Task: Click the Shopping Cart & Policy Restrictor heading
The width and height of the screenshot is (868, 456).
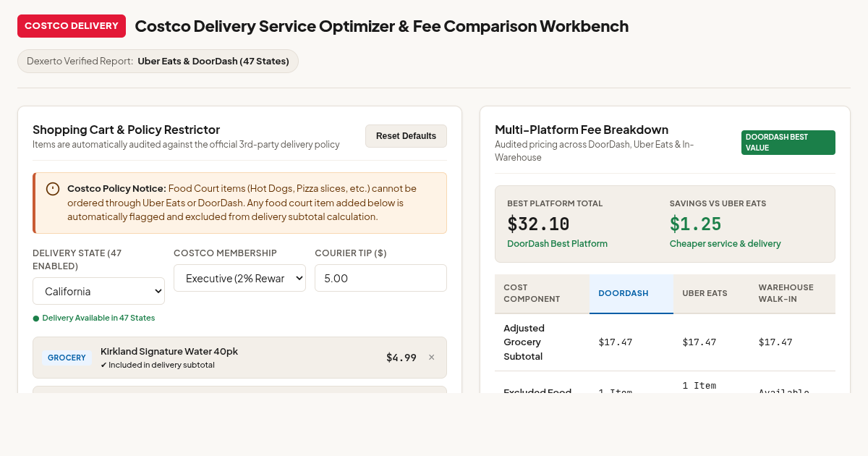Action: (126, 130)
